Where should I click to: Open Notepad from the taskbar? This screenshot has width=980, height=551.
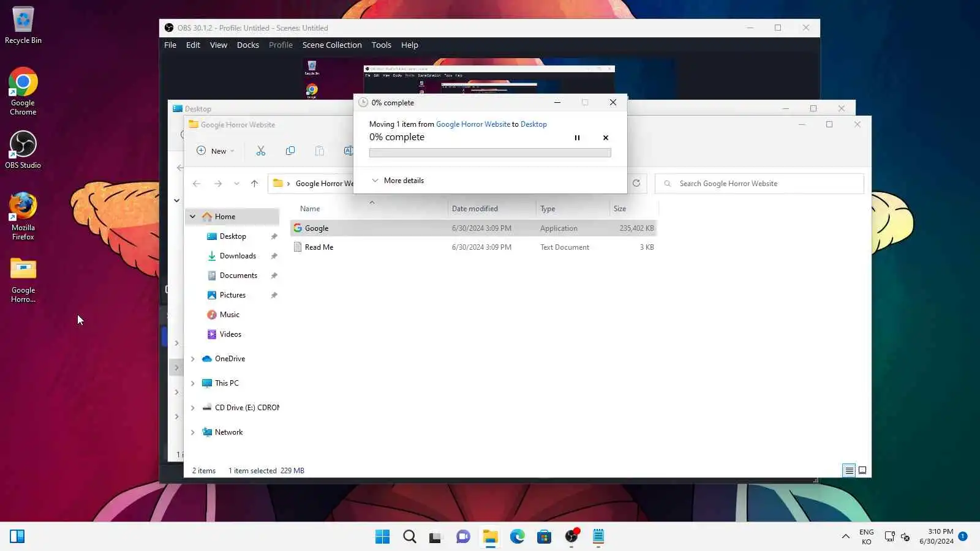point(598,537)
